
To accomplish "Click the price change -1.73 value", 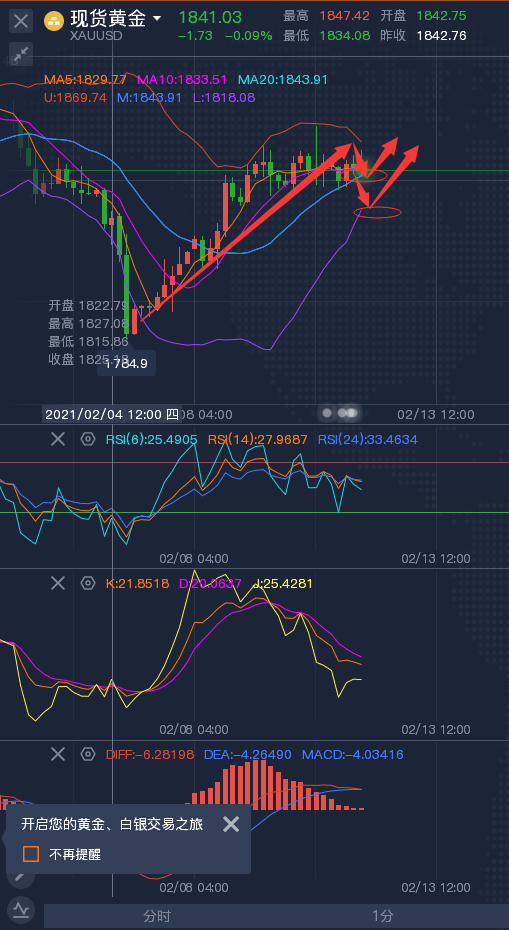I will [x=195, y=36].
